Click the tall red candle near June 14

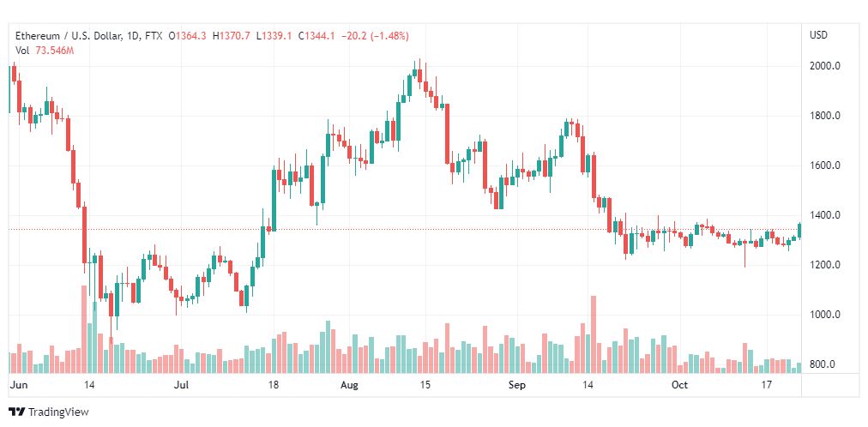click(84, 235)
